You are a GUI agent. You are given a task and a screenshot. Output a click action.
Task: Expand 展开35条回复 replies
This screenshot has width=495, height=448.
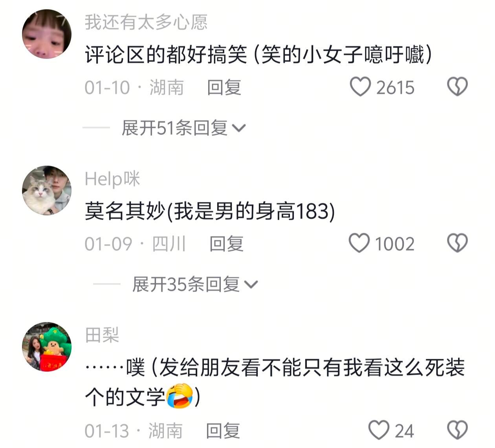pyautogui.click(x=195, y=284)
